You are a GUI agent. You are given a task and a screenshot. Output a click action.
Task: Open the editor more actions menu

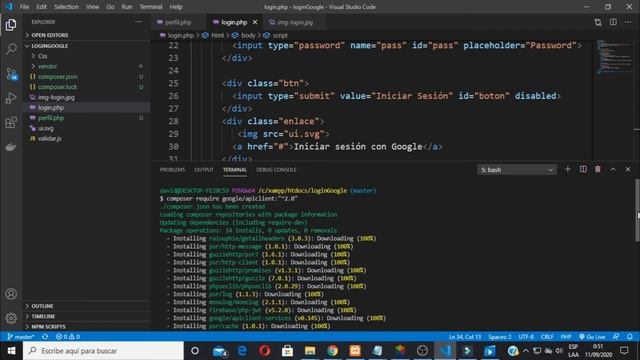tap(628, 22)
